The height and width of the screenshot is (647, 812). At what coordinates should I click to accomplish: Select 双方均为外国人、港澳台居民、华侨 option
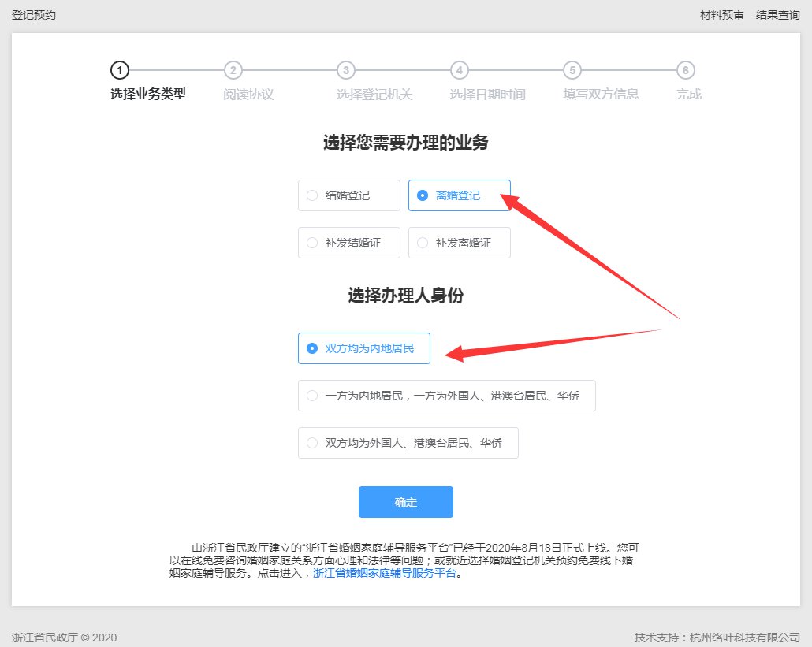pyautogui.click(x=408, y=443)
